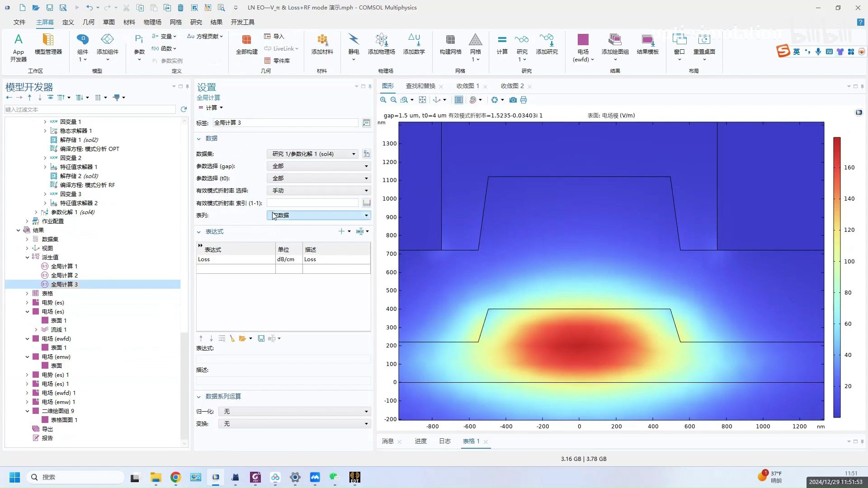The width and height of the screenshot is (868, 488).
Task: Print the graphics plot
Action: point(524,100)
